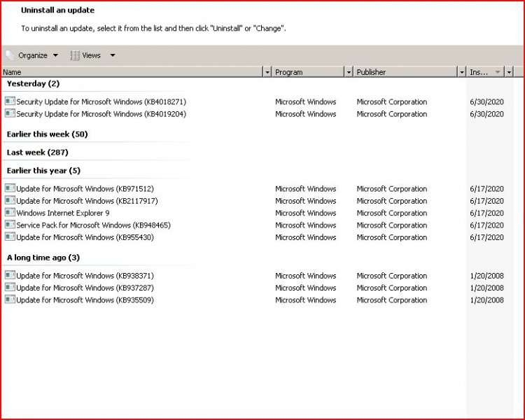
Task: Open the Views dropdown arrow
Action: point(112,55)
